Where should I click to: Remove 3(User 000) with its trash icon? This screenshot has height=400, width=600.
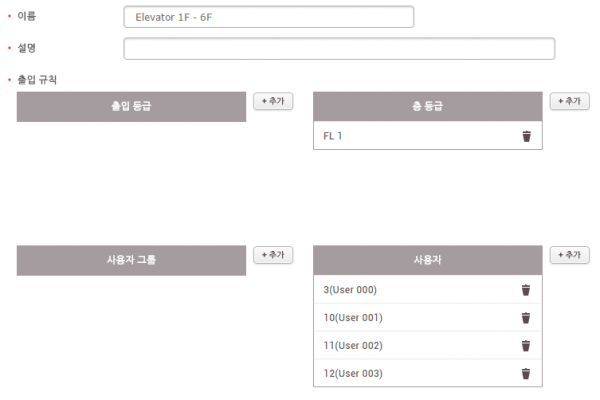click(x=526, y=290)
